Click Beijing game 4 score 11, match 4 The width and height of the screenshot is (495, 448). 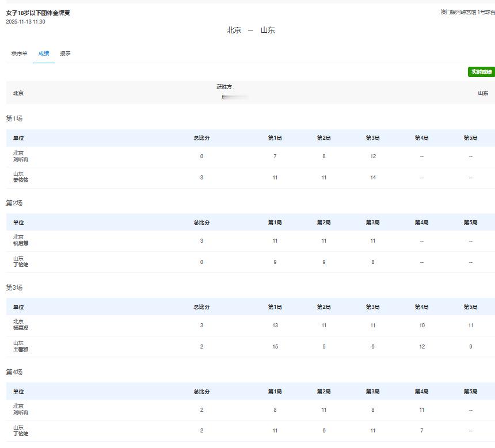[422, 410]
